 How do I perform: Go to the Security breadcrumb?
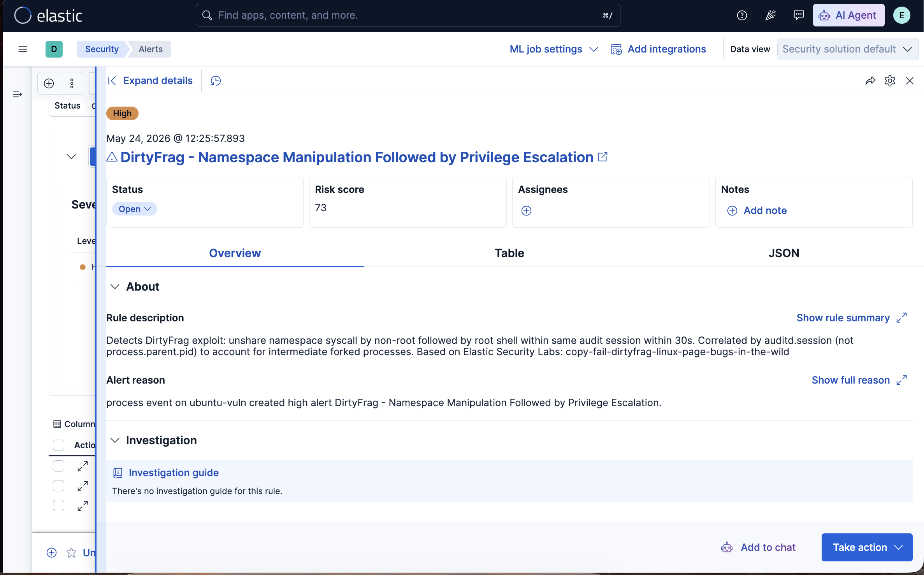(102, 49)
